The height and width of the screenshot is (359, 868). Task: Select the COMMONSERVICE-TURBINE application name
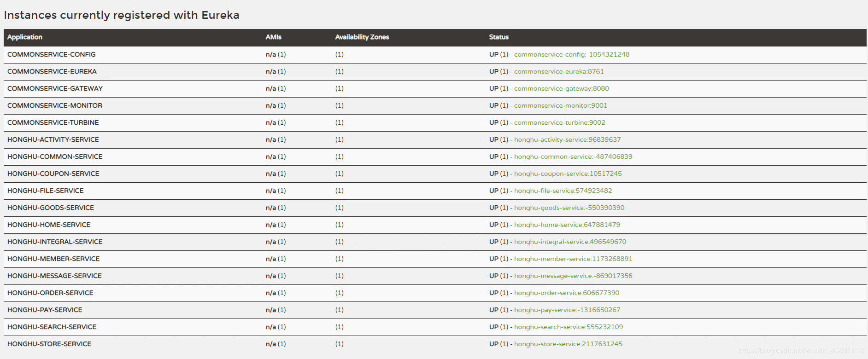click(x=53, y=122)
